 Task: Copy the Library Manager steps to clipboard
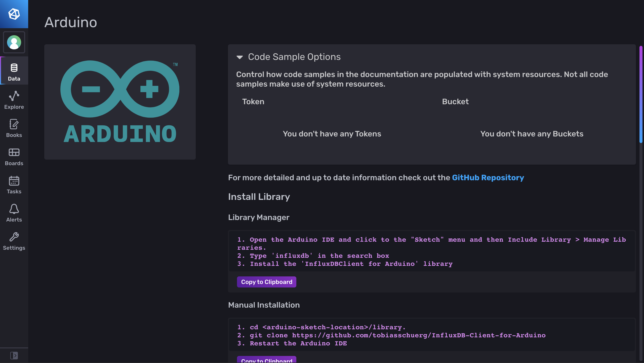266,282
